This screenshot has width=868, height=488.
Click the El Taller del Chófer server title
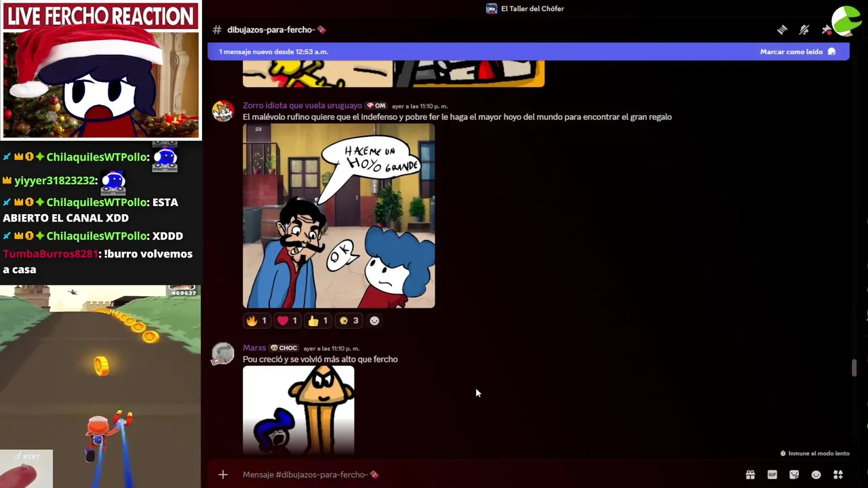pyautogui.click(x=532, y=9)
